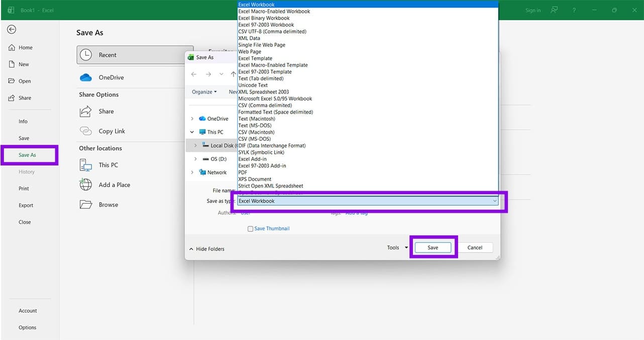Expand the OS (D:) tree node
Image resolution: width=644 pixels, height=340 pixels.
coord(196,159)
